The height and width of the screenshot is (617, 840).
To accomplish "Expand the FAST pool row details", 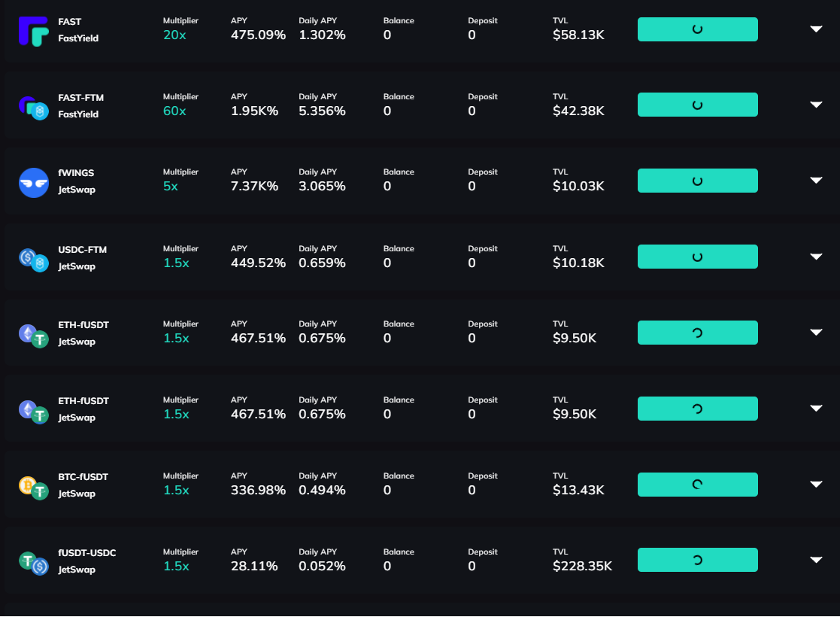I will coord(816,29).
